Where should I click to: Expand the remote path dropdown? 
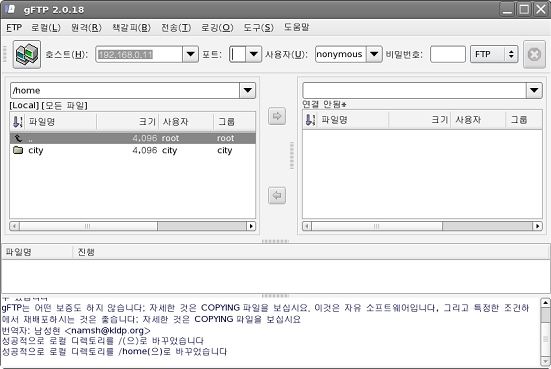pos(534,91)
